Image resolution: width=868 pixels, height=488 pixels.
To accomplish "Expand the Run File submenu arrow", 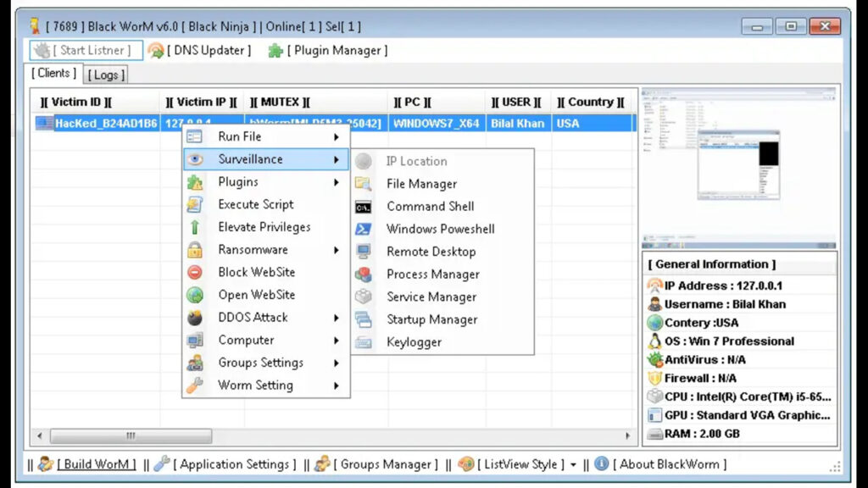I will pos(336,136).
